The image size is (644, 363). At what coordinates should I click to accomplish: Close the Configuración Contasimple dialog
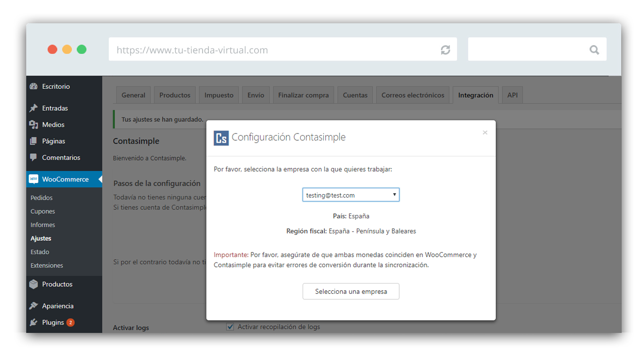[485, 132]
